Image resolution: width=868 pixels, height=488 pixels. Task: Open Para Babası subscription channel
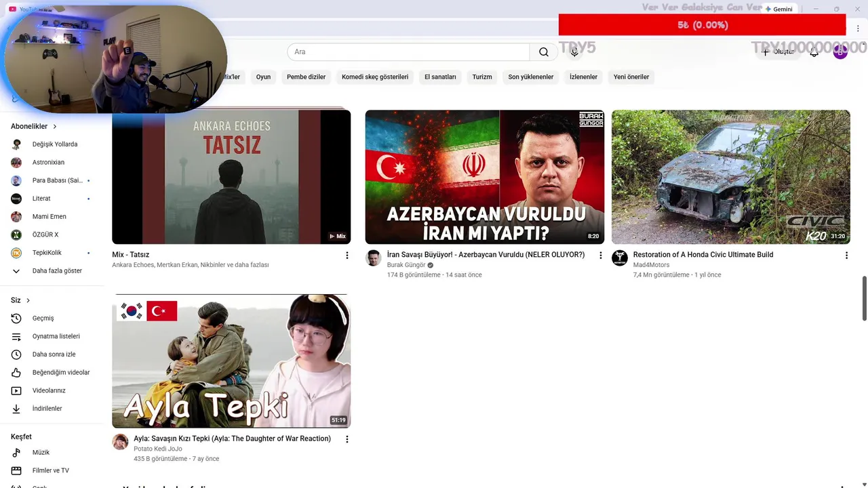[x=52, y=181]
